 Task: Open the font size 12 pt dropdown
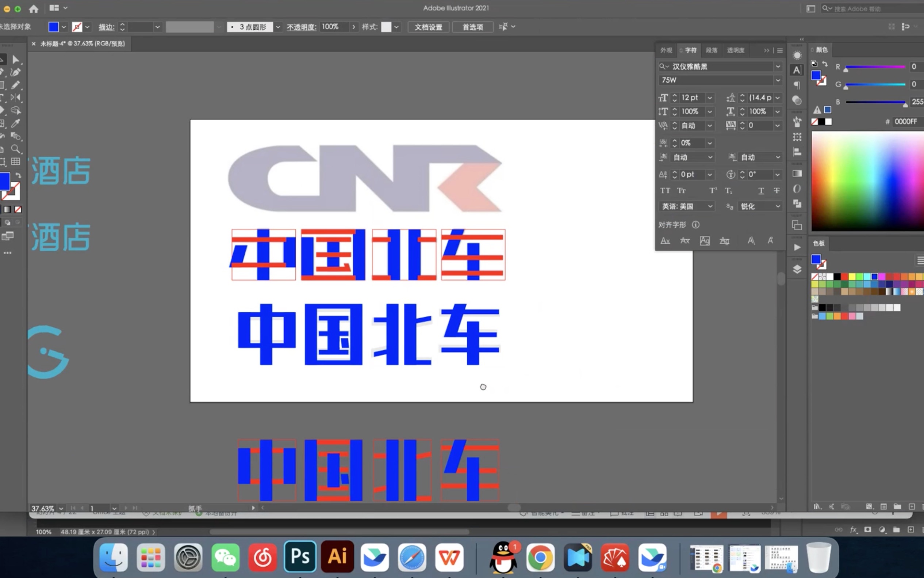point(710,98)
